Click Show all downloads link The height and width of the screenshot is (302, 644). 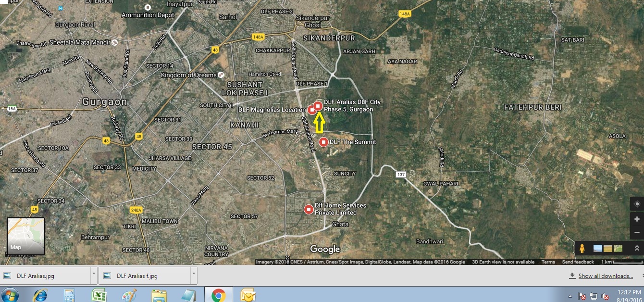click(605, 276)
